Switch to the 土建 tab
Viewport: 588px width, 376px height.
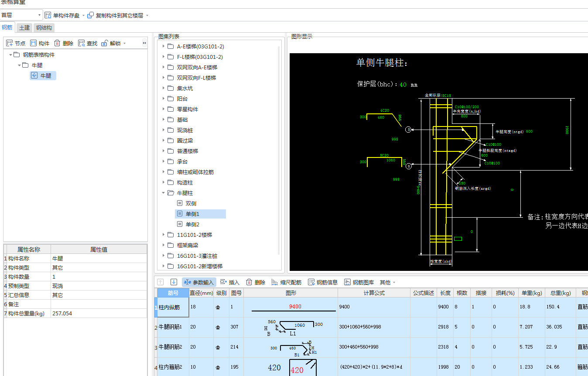pyautogui.click(x=24, y=28)
